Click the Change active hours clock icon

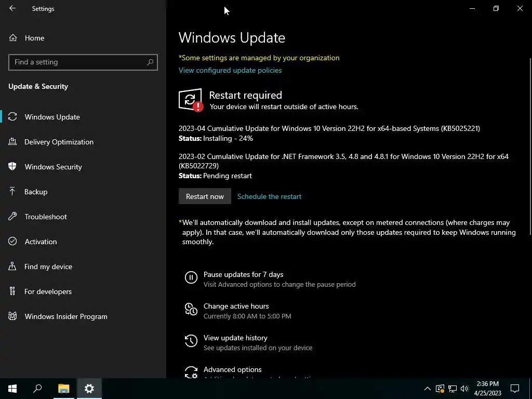[x=191, y=309]
